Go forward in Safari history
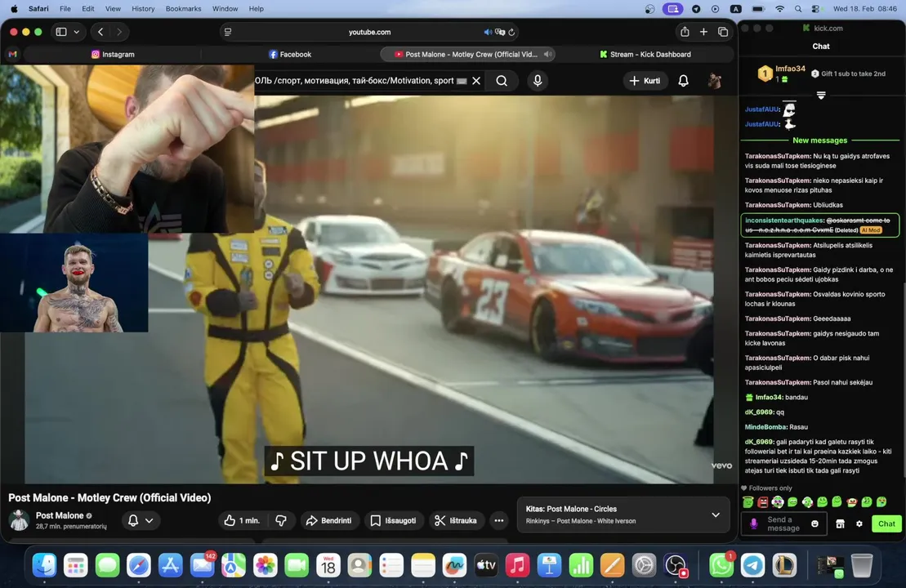The image size is (906, 588). tap(119, 32)
